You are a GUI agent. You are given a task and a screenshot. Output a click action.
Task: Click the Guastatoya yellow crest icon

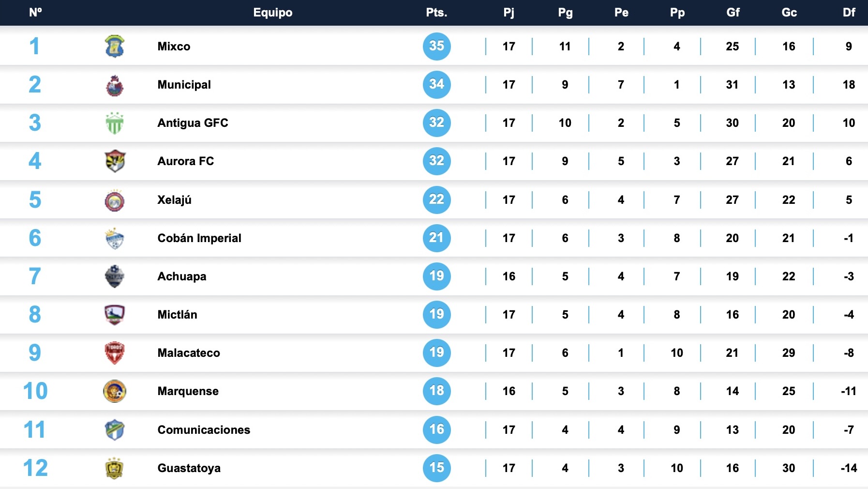(x=115, y=468)
